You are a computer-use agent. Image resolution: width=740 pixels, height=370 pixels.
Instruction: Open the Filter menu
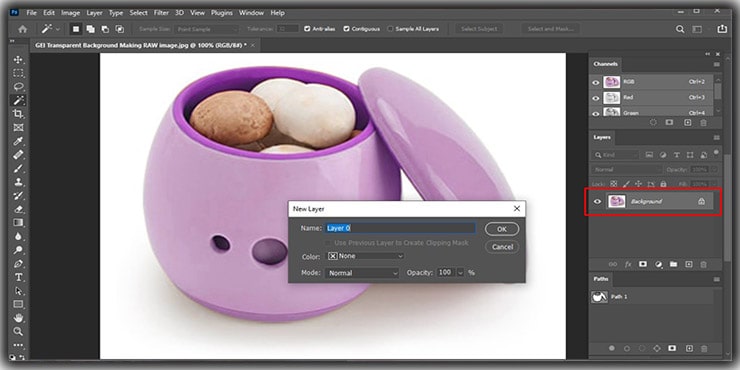tap(161, 13)
